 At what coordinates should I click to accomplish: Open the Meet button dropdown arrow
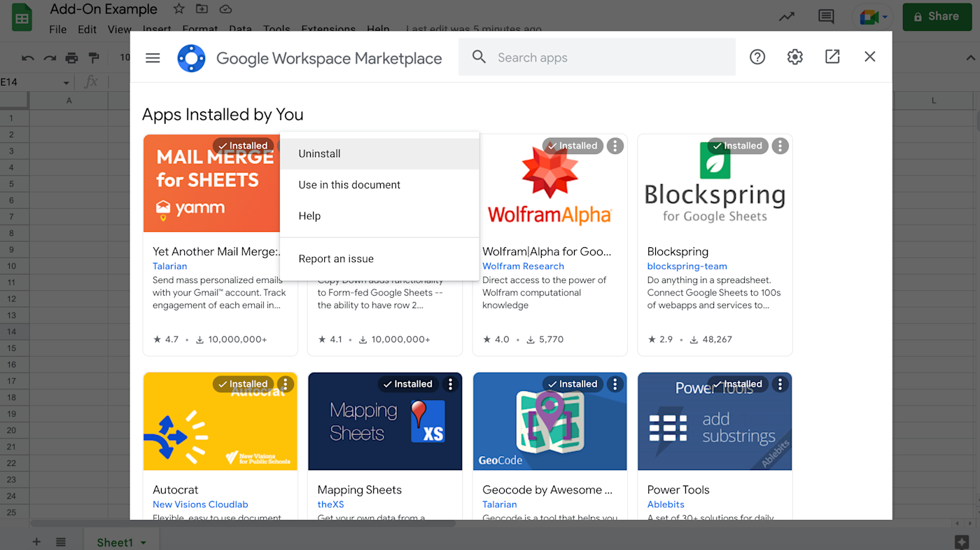pyautogui.click(x=885, y=17)
